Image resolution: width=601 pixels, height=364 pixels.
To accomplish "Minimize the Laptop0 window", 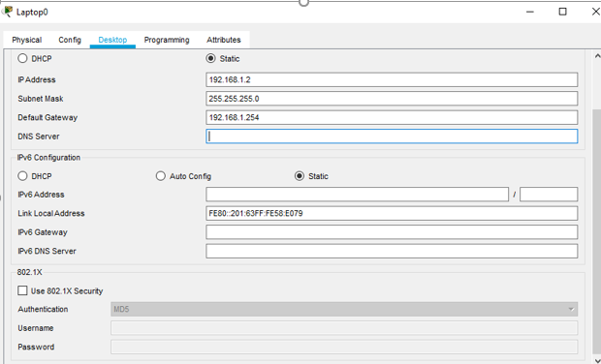I will pos(530,12).
